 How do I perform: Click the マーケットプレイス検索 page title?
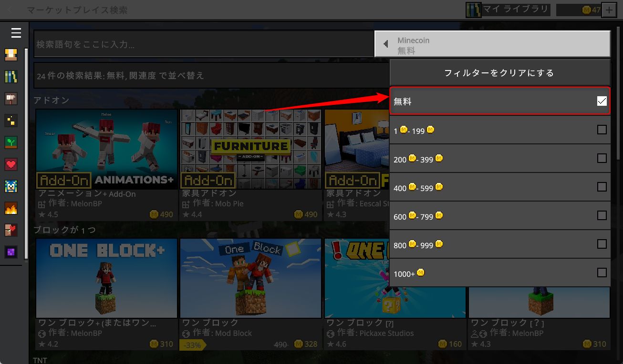77,10
